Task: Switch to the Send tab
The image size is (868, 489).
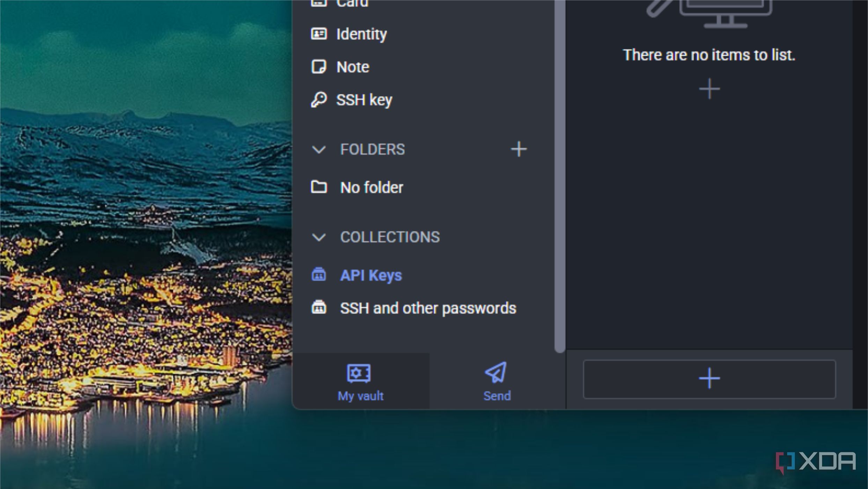Action: coord(497,381)
